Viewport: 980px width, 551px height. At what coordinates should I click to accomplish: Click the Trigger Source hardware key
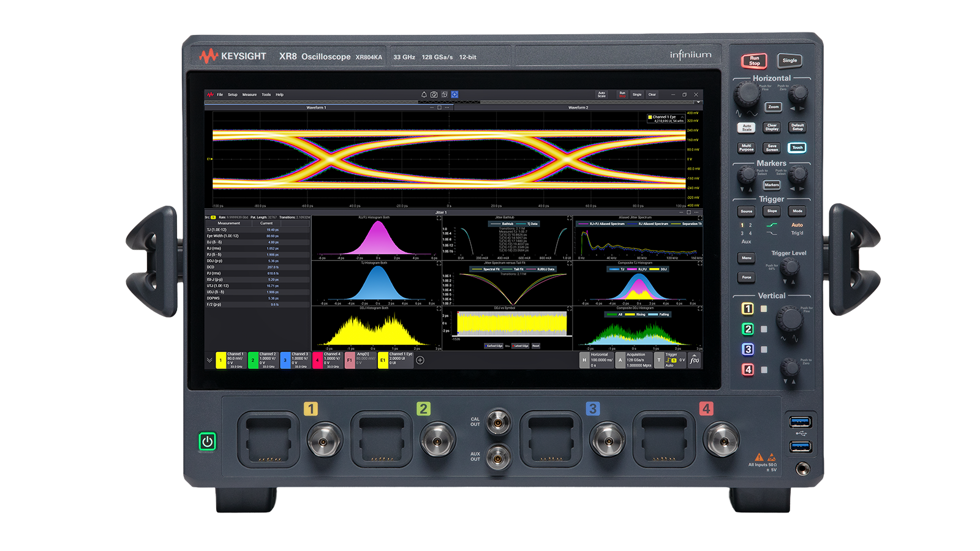pos(746,211)
